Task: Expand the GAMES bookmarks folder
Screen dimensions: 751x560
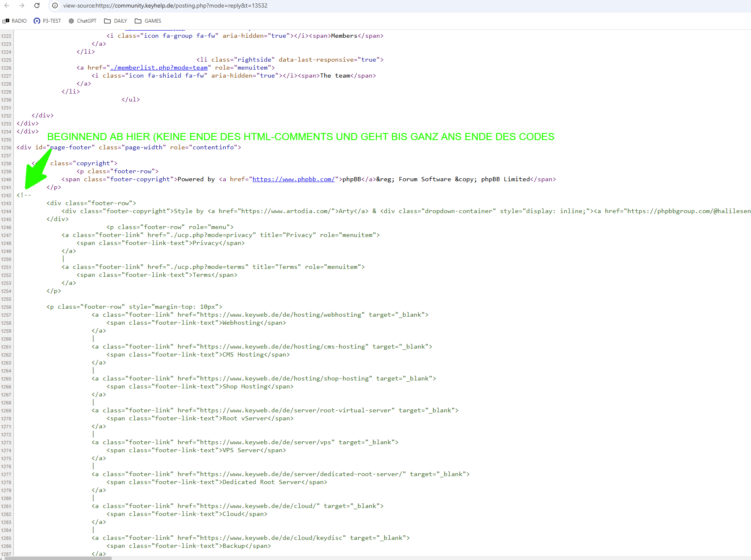Action: [x=148, y=21]
